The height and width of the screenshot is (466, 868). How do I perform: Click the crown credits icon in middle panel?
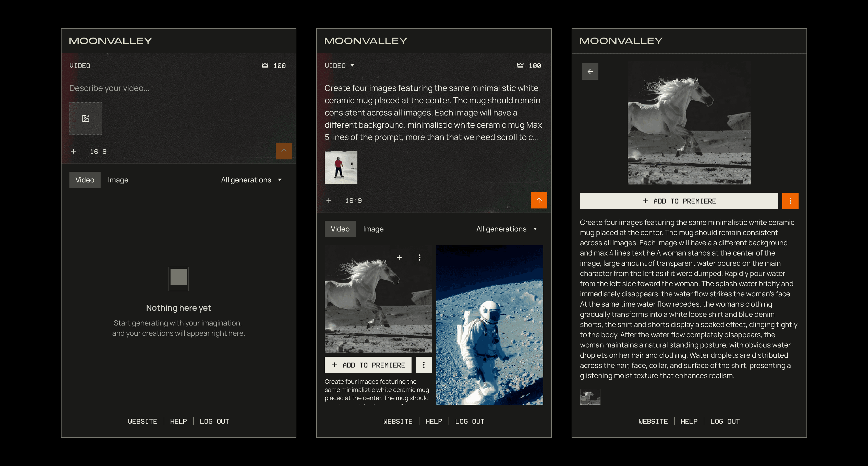520,65
